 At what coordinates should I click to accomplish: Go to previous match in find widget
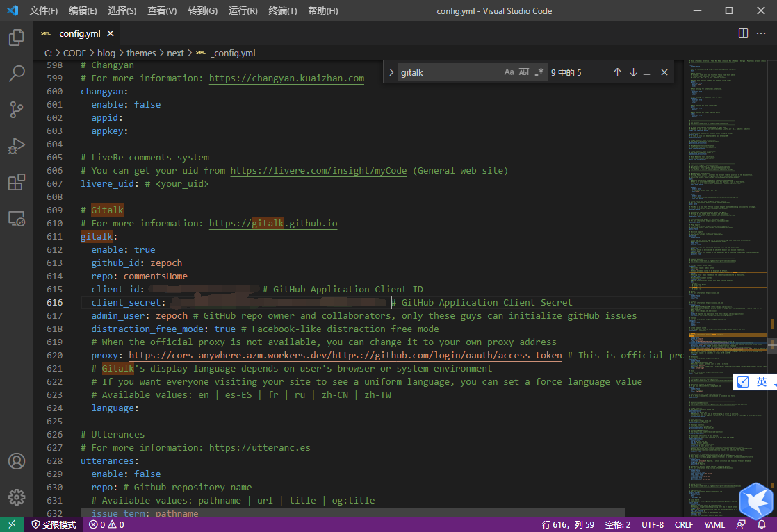pos(617,72)
